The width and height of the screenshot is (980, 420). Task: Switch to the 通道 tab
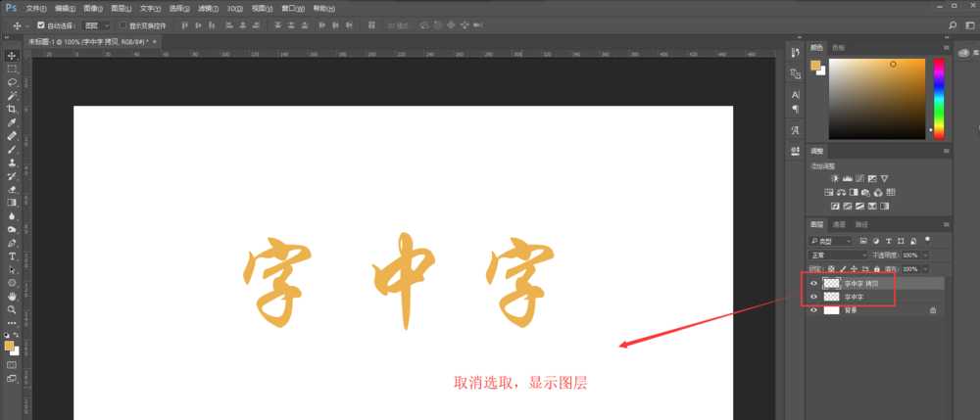pyautogui.click(x=838, y=224)
